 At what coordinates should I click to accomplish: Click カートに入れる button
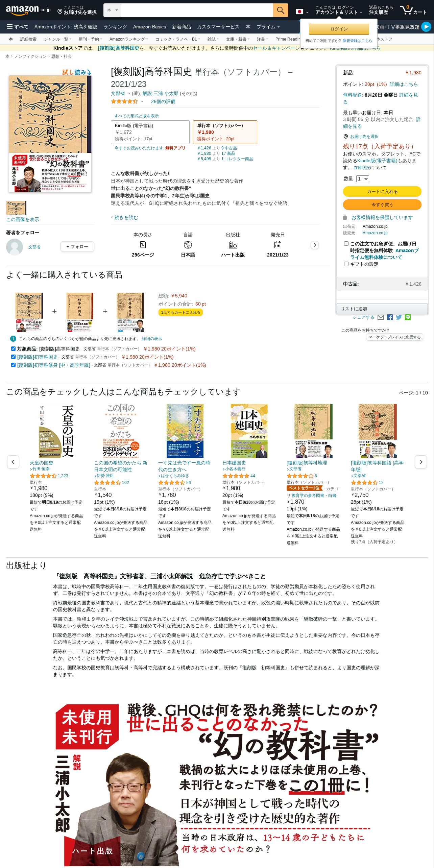382,191
